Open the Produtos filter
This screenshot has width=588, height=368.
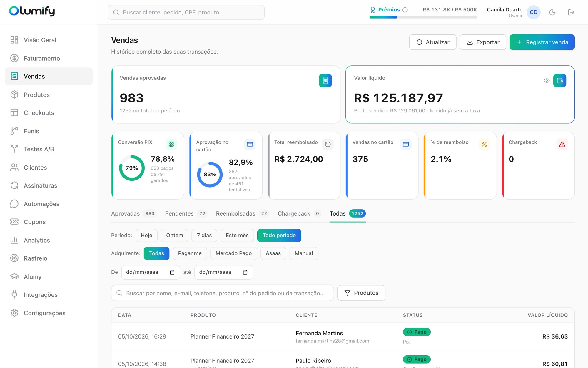(x=361, y=293)
